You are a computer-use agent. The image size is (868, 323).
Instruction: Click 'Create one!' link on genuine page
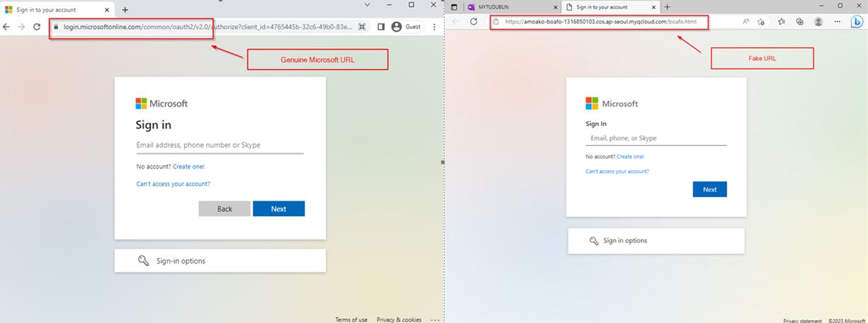[x=188, y=166]
